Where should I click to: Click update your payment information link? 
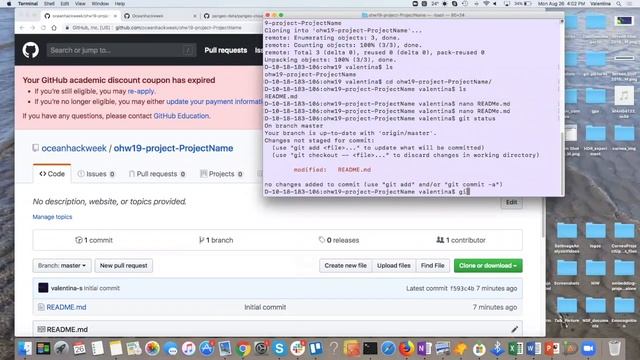(214, 101)
